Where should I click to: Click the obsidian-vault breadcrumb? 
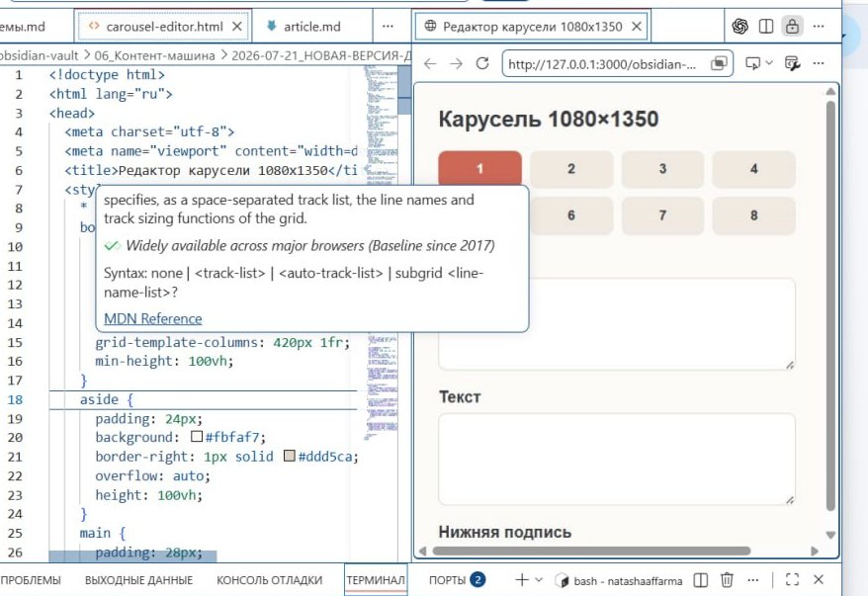click(x=40, y=55)
